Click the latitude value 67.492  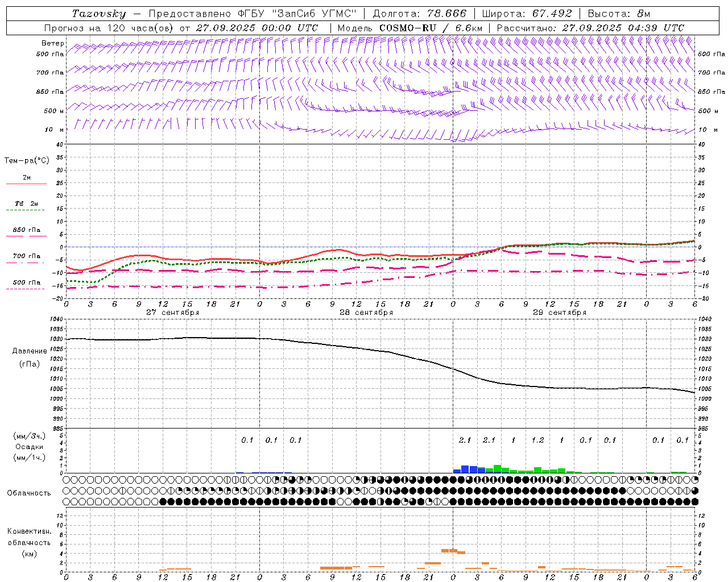point(552,14)
